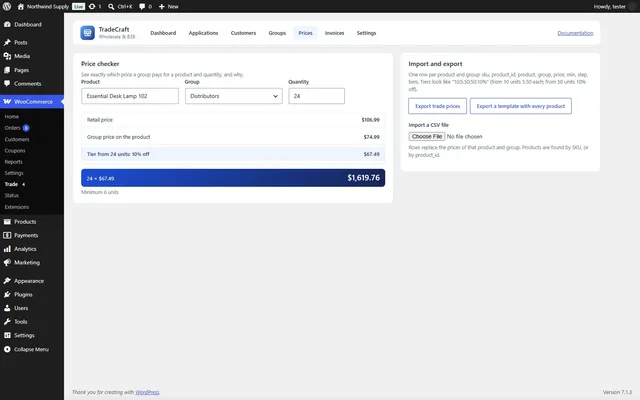
Task: Click the Comments icon in sidebar
Action: tap(7, 84)
